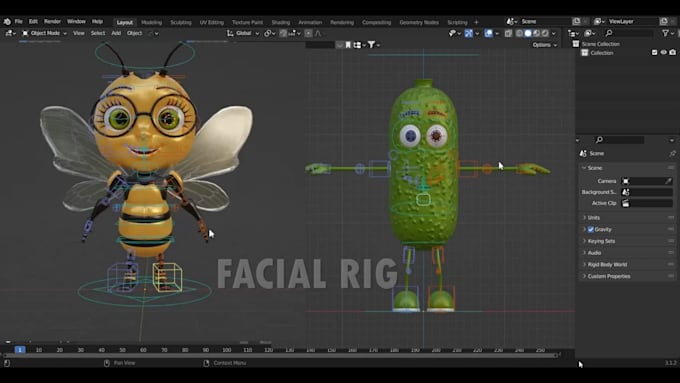Open the Edit menu
This screenshot has height=383, width=680.
(x=33, y=21)
